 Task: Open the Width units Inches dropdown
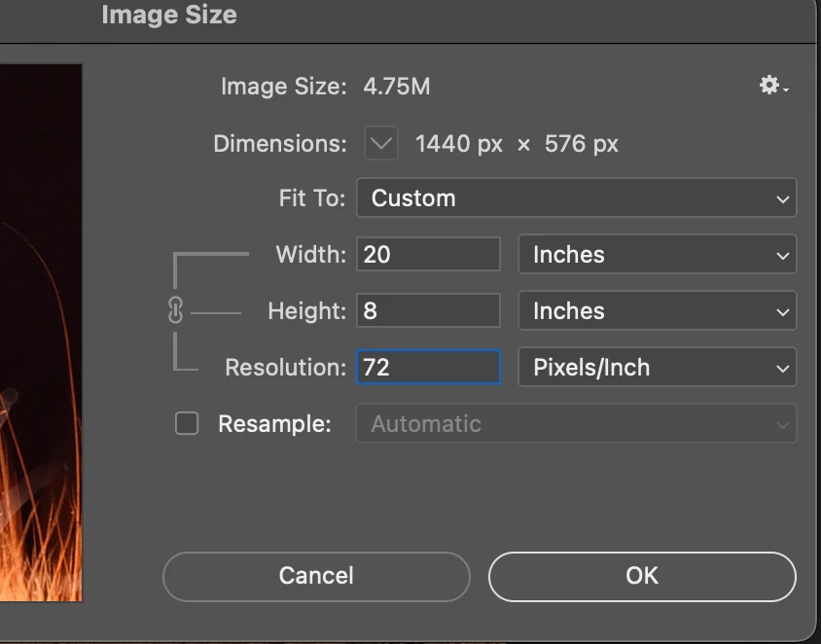[657, 255]
